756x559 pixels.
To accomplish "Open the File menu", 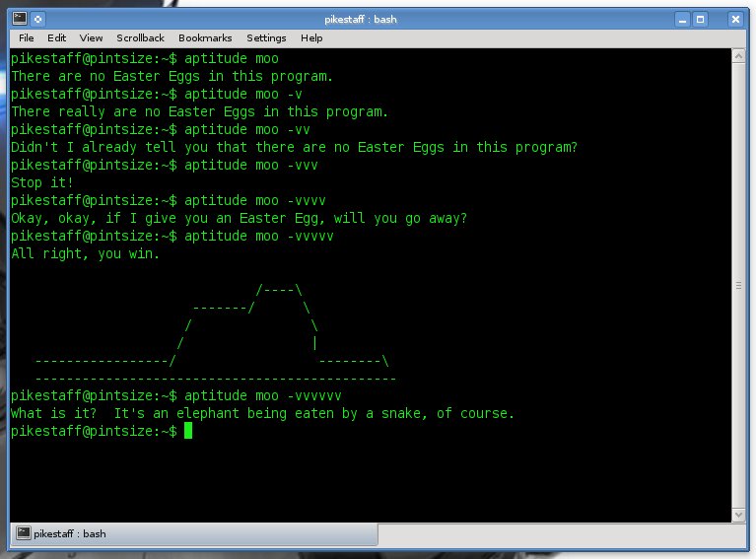I will coord(26,38).
